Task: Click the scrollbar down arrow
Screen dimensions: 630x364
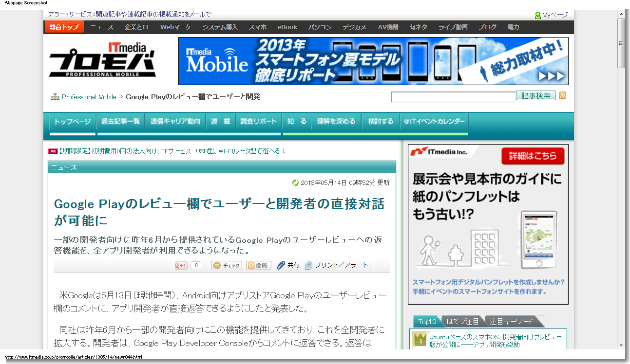Action: [x=621, y=345]
